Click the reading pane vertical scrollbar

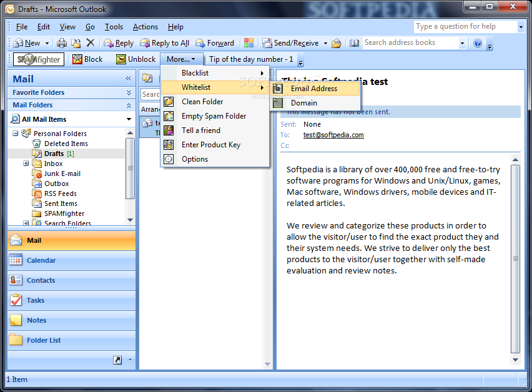[x=515, y=260]
